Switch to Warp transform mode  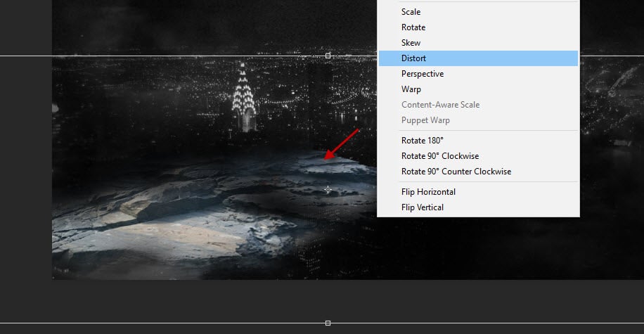click(411, 89)
